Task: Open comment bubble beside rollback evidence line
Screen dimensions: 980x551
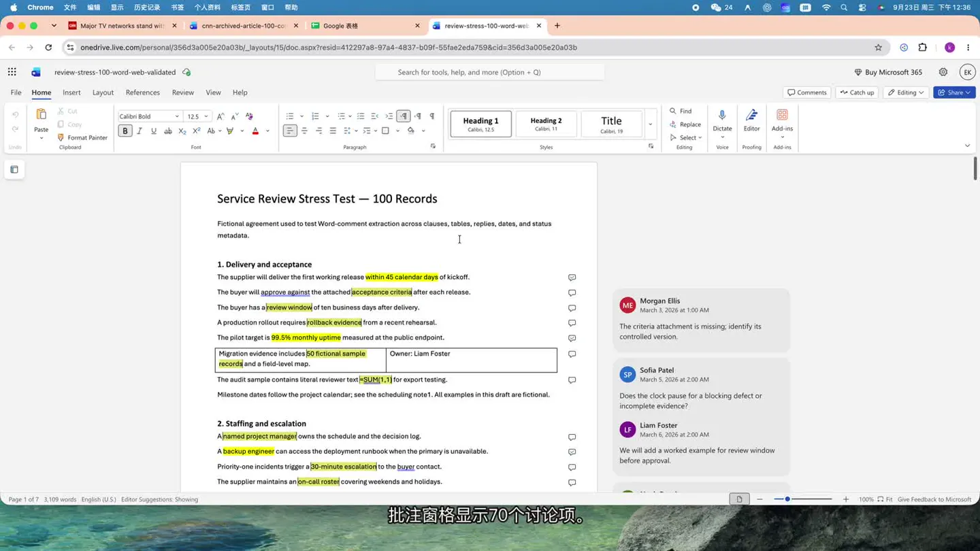Action: click(572, 323)
